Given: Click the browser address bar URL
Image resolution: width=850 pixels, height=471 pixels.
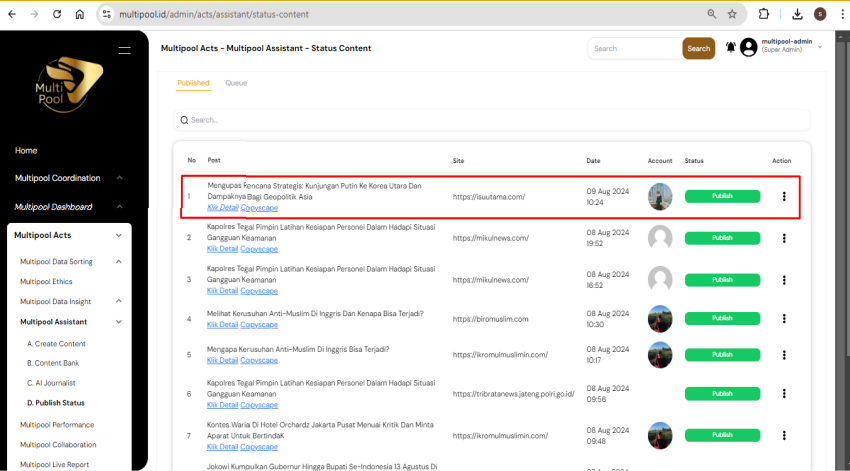Looking at the screenshot, I should pyautogui.click(x=214, y=14).
